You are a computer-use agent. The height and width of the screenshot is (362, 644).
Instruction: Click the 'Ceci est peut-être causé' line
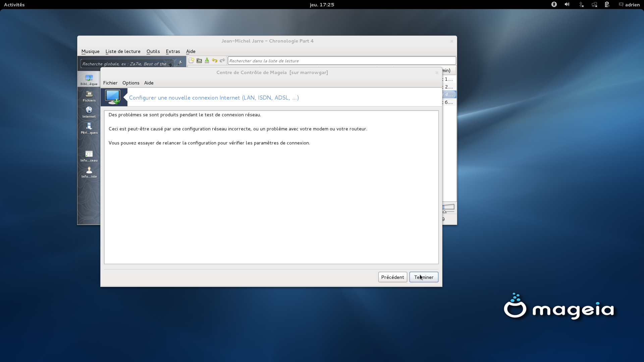pyautogui.click(x=238, y=129)
